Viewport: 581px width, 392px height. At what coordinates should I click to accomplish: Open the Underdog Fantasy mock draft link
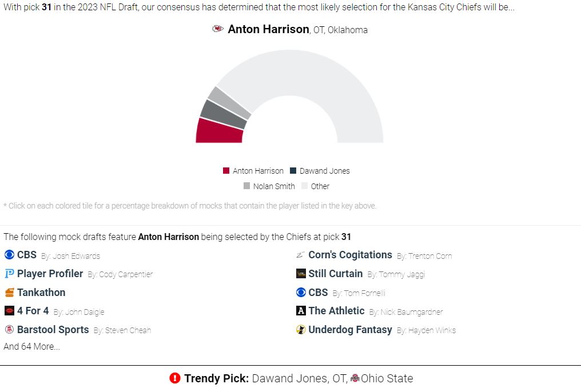[x=350, y=330]
